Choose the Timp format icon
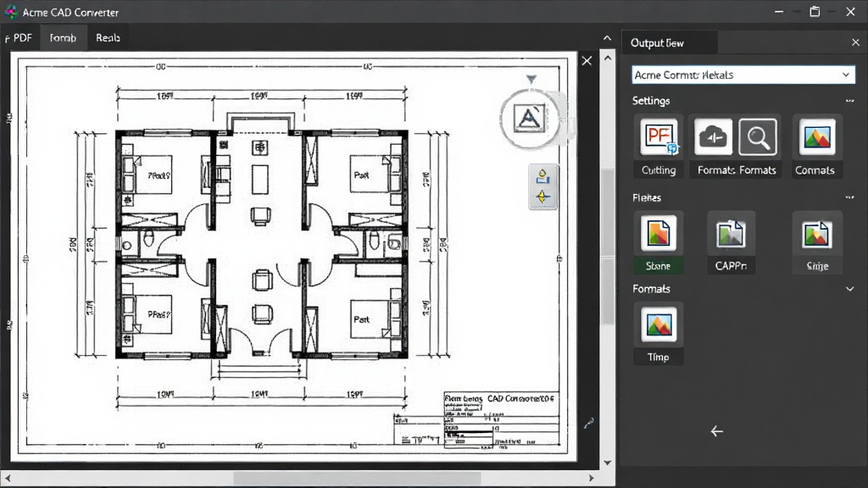The width and height of the screenshot is (868, 488). pyautogui.click(x=658, y=324)
